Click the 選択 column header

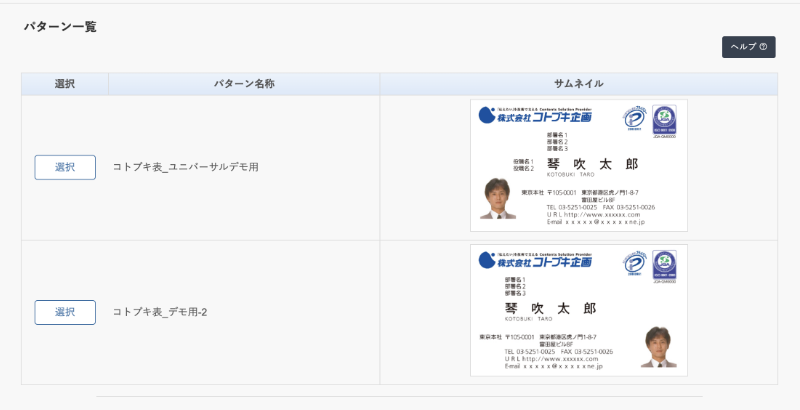tap(65, 84)
